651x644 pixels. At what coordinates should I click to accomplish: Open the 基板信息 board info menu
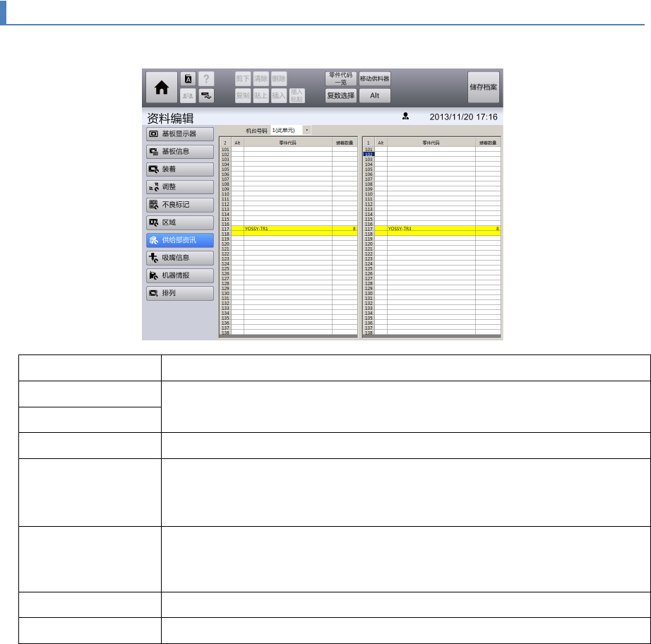180,152
